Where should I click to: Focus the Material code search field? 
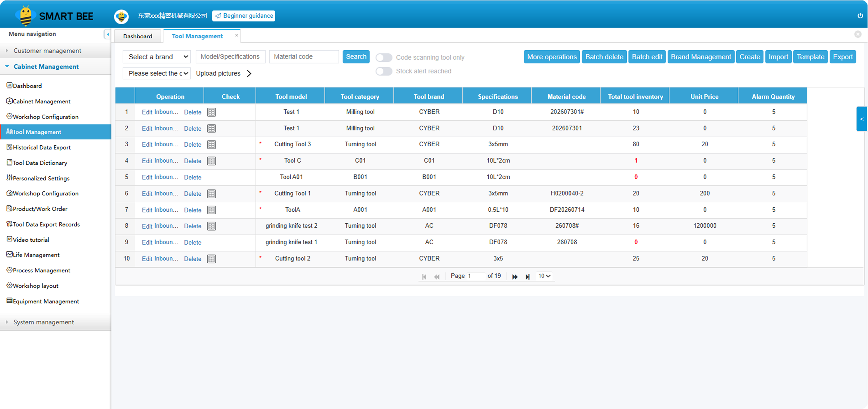pyautogui.click(x=304, y=57)
